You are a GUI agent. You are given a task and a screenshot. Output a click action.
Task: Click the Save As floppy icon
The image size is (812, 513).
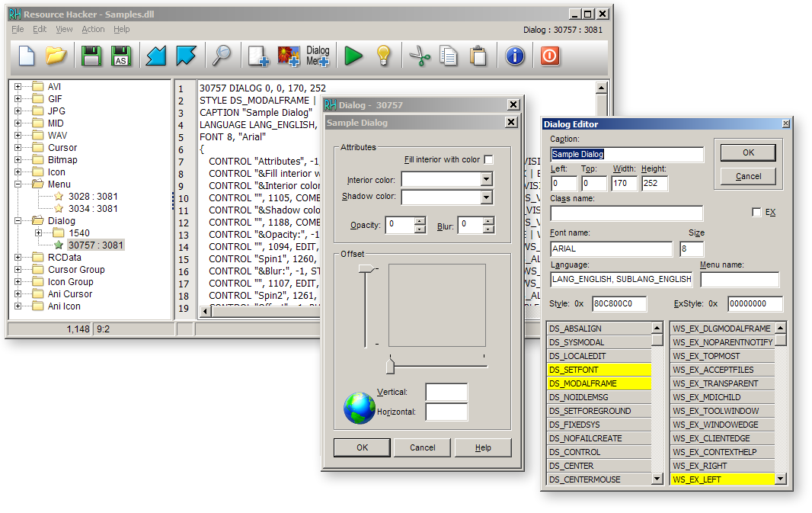(121, 56)
